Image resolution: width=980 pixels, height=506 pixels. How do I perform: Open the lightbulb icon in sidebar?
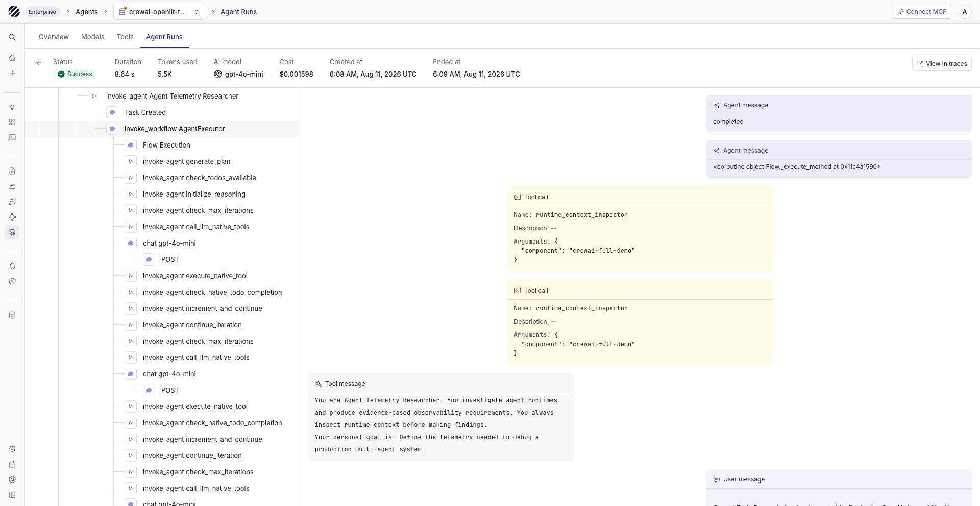12,107
